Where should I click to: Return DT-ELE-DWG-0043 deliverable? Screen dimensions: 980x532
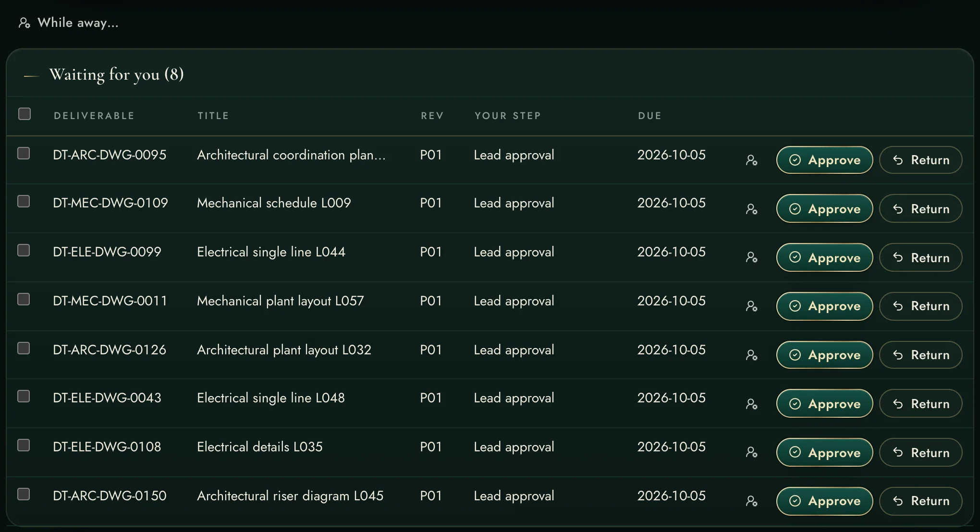(920, 403)
